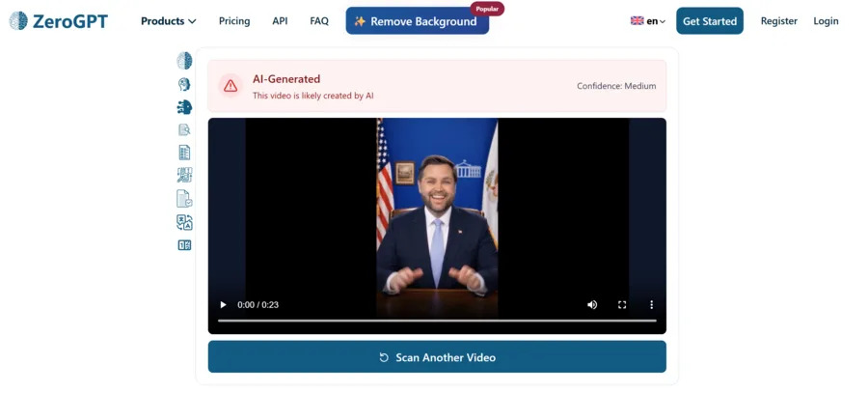Open the video three-dot options menu
Screen dimensions: 868x393
(652, 305)
